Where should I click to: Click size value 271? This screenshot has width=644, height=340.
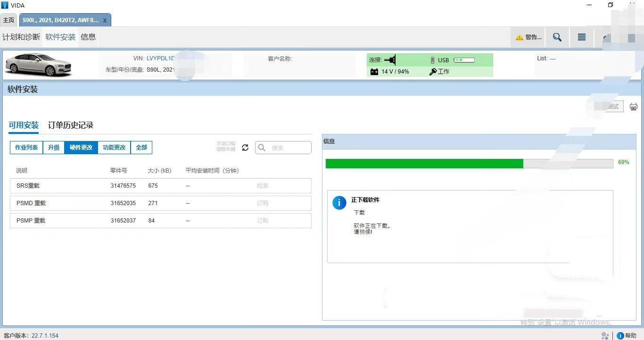pyautogui.click(x=153, y=203)
